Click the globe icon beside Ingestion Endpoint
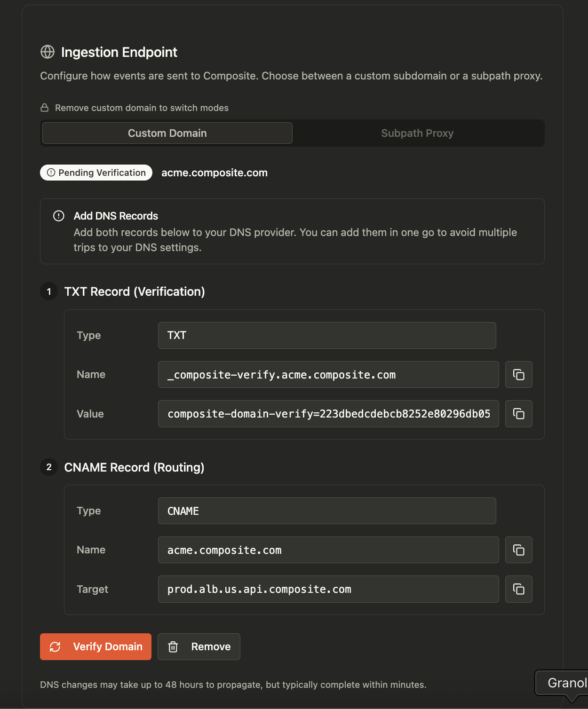Image resolution: width=588 pixels, height=709 pixels. click(x=48, y=52)
